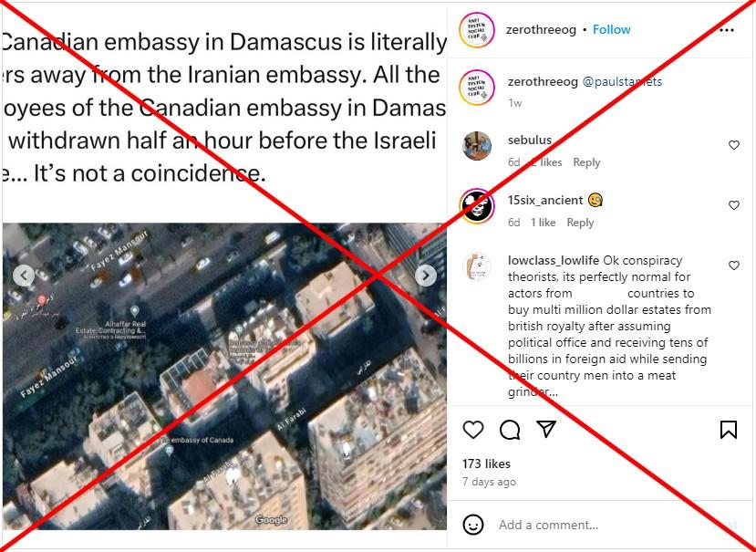
Task: Open emoji picker in comment box
Action: (473, 525)
